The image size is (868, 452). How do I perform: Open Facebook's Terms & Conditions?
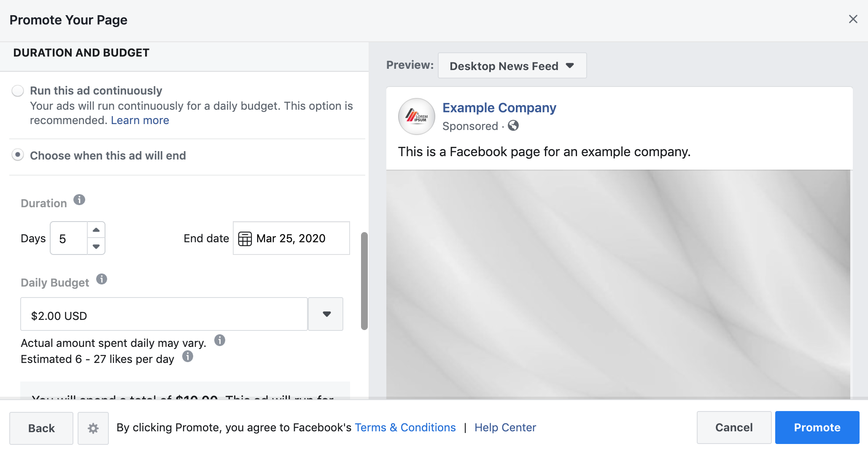(405, 428)
